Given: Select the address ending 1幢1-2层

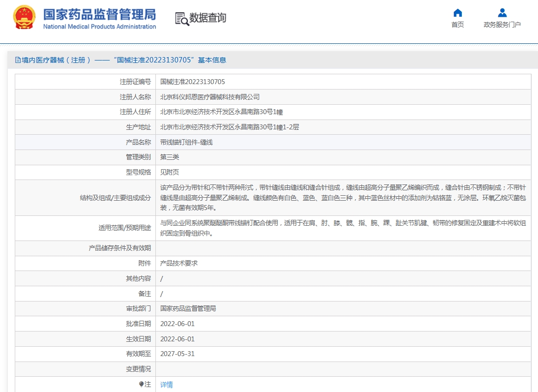Looking at the screenshot, I should (230, 127).
